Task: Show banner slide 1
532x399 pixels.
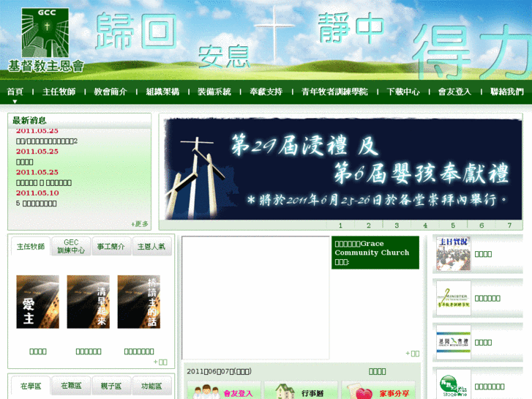Action: 340,225
